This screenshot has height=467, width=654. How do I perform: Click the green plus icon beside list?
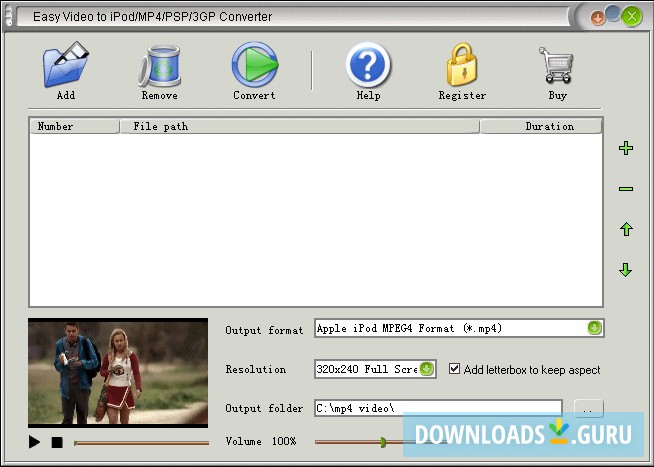point(626,148)
